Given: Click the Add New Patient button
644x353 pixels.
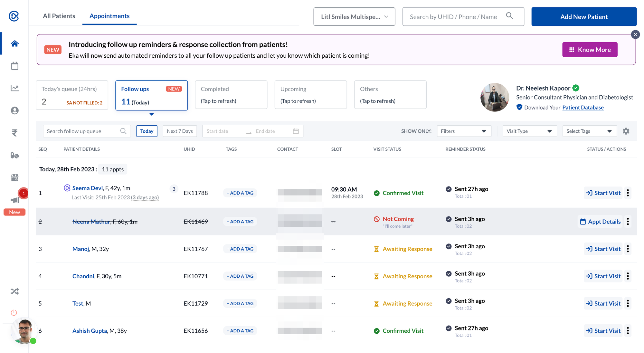Looking at the screenshot, I should 584,17.
